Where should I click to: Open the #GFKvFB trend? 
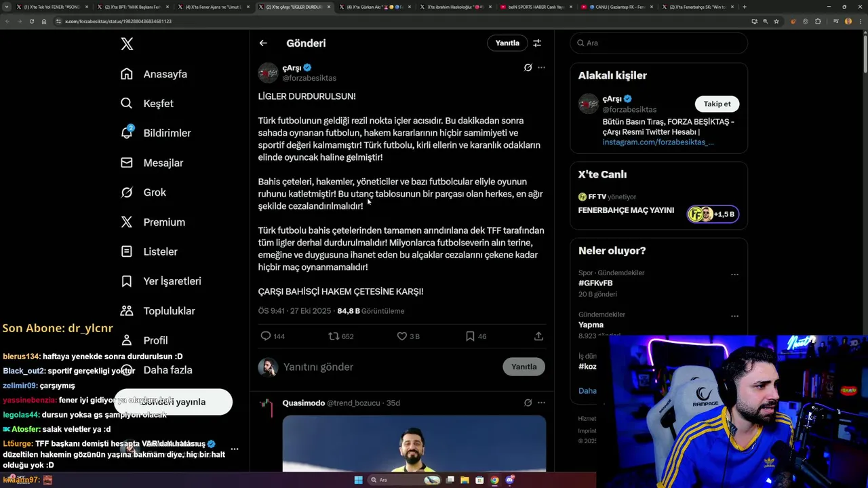pyautogui.click(x=595, y=283)
